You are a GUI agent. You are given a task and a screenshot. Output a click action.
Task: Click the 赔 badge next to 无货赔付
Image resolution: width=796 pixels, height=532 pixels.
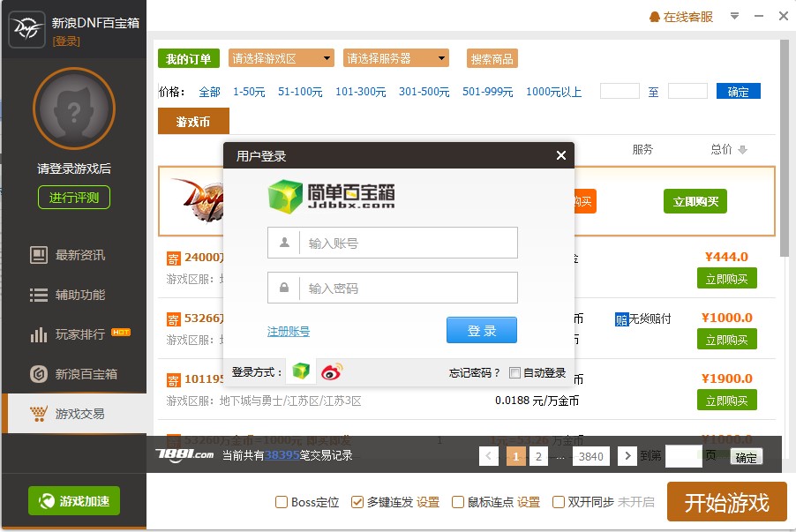tap(622, 319)
